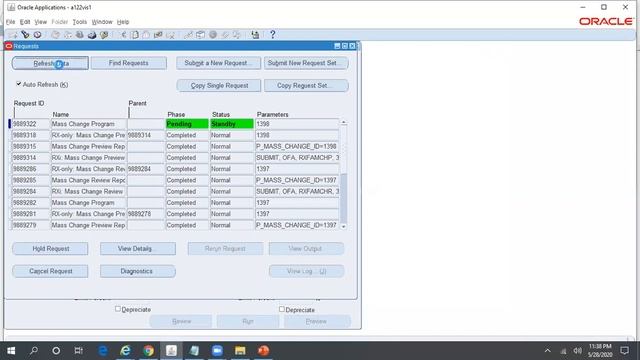The height and width of the screenshot is (360, 640).
Task: Click the New record toolbar icon
Action: pos(13,35)
